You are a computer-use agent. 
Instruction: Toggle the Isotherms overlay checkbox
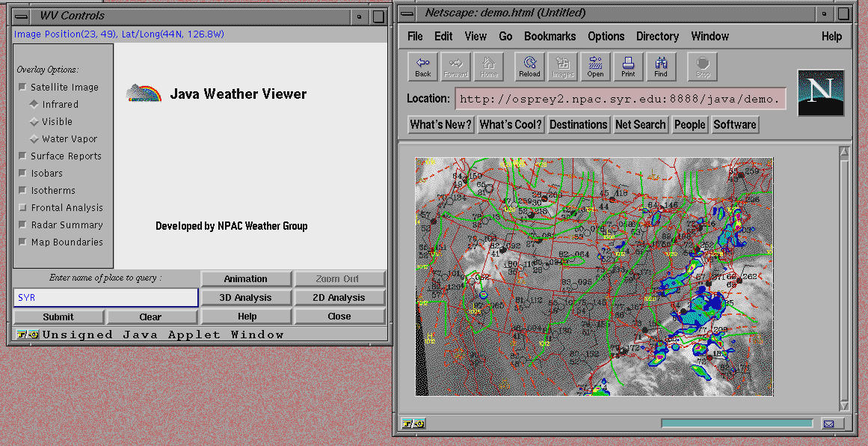22,190
